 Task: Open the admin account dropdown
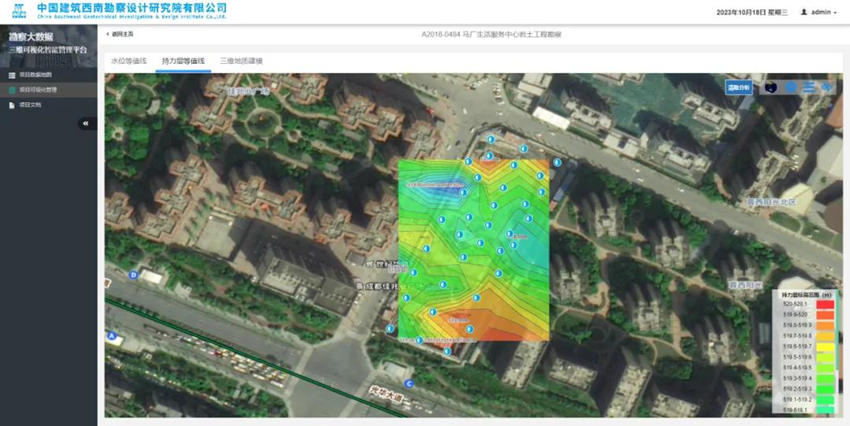pos(824,12)
